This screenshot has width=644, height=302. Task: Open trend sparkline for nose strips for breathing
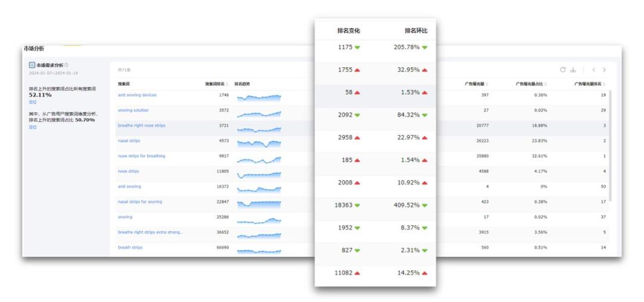259,160
